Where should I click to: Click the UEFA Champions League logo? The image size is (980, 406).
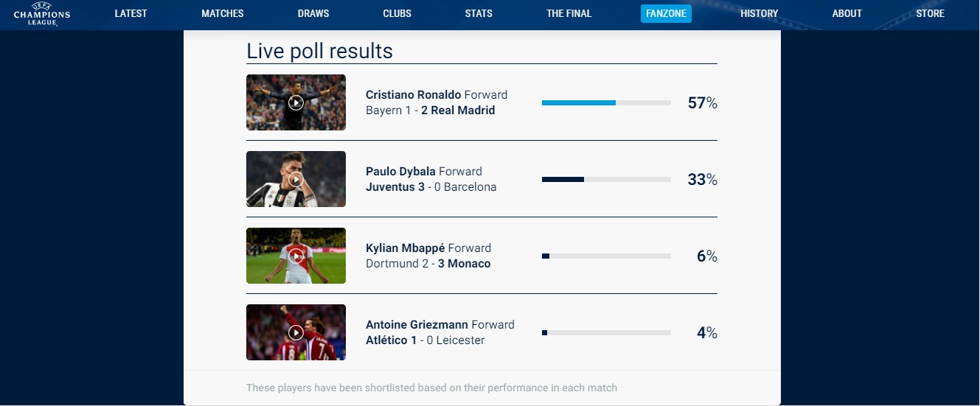point(42,14)
